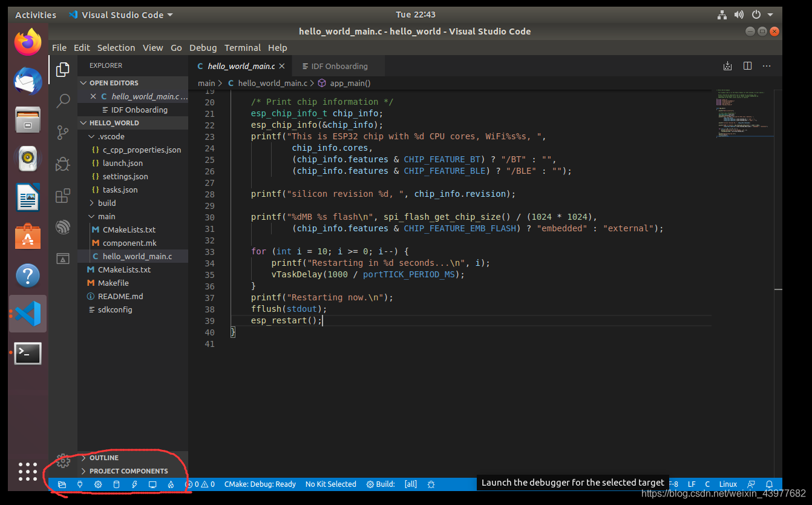Close hello_world_main.c in Open Editors
This screenshot has width=812, height=505.
93,96
